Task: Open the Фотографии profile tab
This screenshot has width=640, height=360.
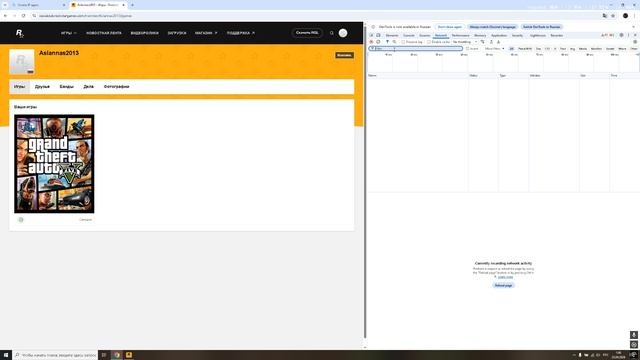Action: pyautogui.click(x=116, y=87)
